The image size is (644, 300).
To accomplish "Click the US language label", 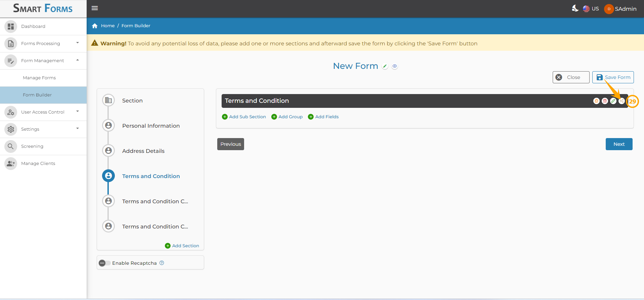I will tap(595, 9).
